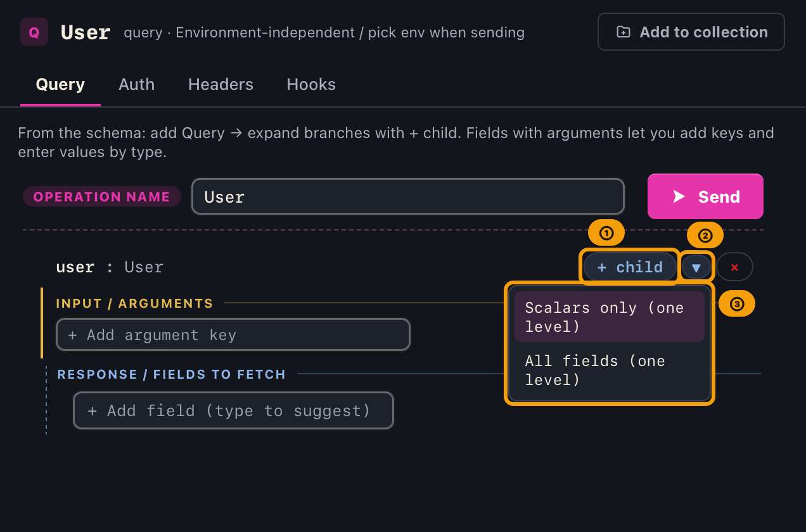Open the Hooks tab
Viewport: 806px width, 532px height.
point(311,84)
